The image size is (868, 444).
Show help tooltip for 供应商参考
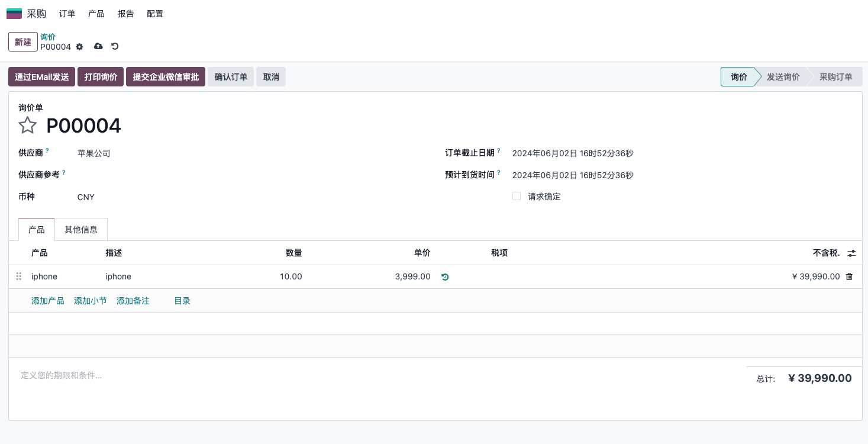click(64, 173)
